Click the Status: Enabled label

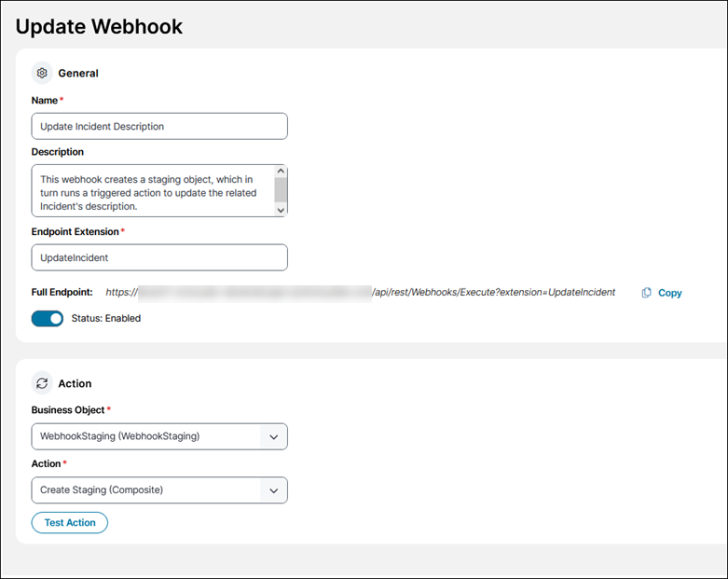click(106, 318)
